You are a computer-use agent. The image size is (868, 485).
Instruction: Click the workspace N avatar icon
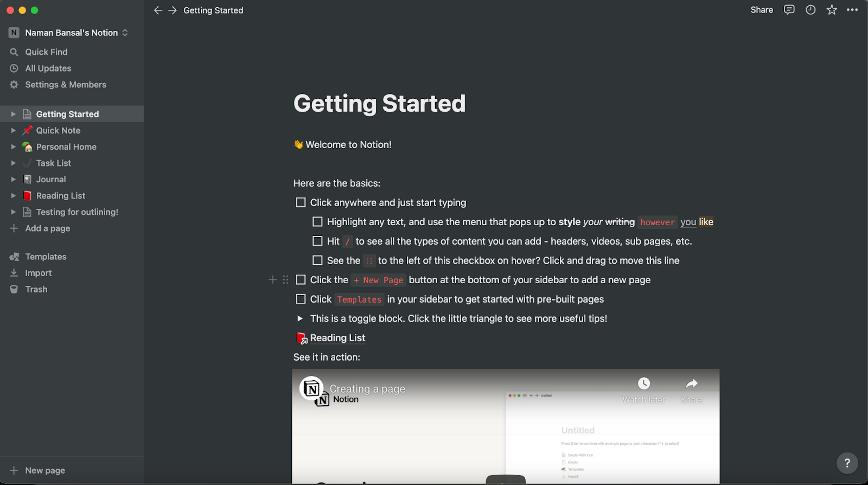coord(14,33)
